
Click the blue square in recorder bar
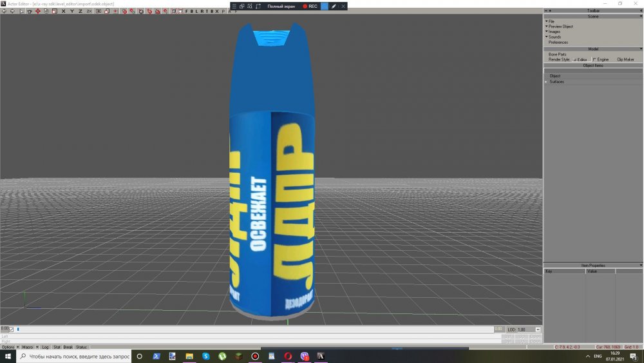coord(325,6)
